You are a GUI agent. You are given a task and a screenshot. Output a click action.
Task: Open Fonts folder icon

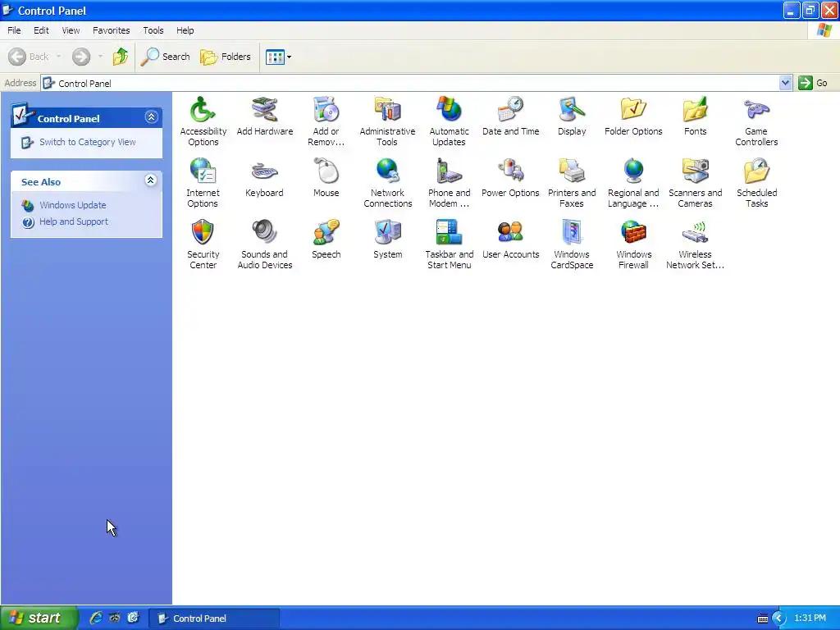(695, 111)
